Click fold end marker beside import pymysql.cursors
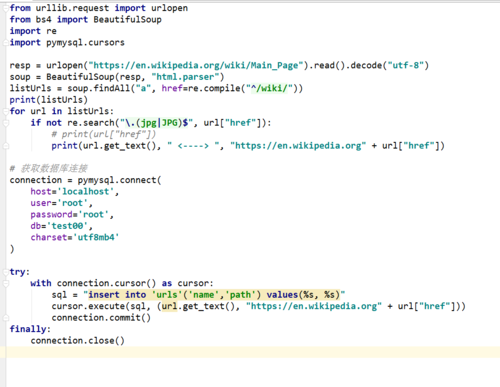Viewport: 500px width, 387px height. pyautogui.click(x=5, y=43)
